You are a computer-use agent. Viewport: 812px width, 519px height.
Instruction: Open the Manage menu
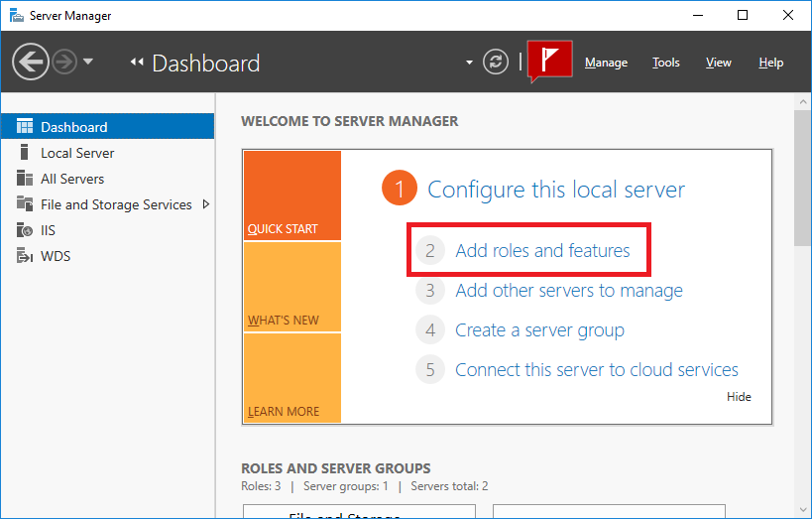click(606, 63)
